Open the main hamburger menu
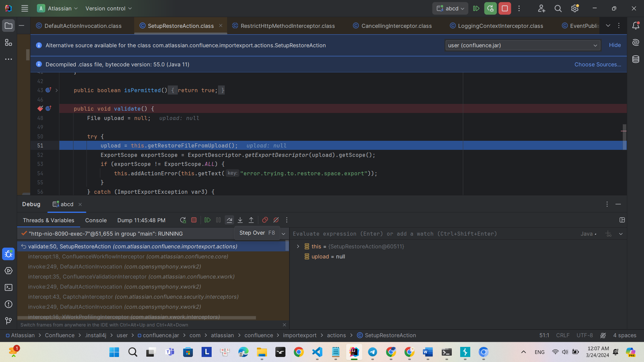The height and width of the screenshot is (362, 644). [x=24, y=8]
